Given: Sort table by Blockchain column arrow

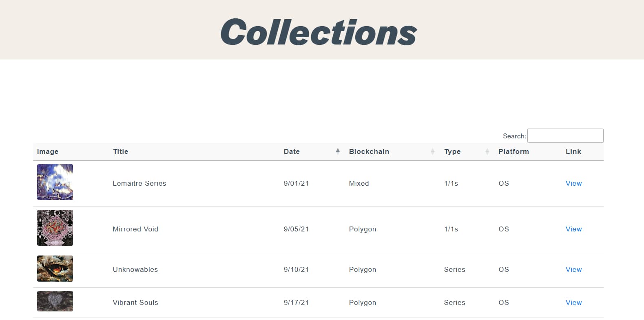Looking at the screenshot, I should tap(432, 151).
